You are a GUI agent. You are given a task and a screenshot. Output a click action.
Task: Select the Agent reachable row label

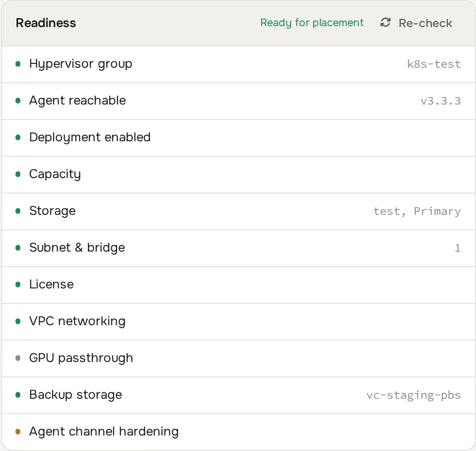[77, 101]
